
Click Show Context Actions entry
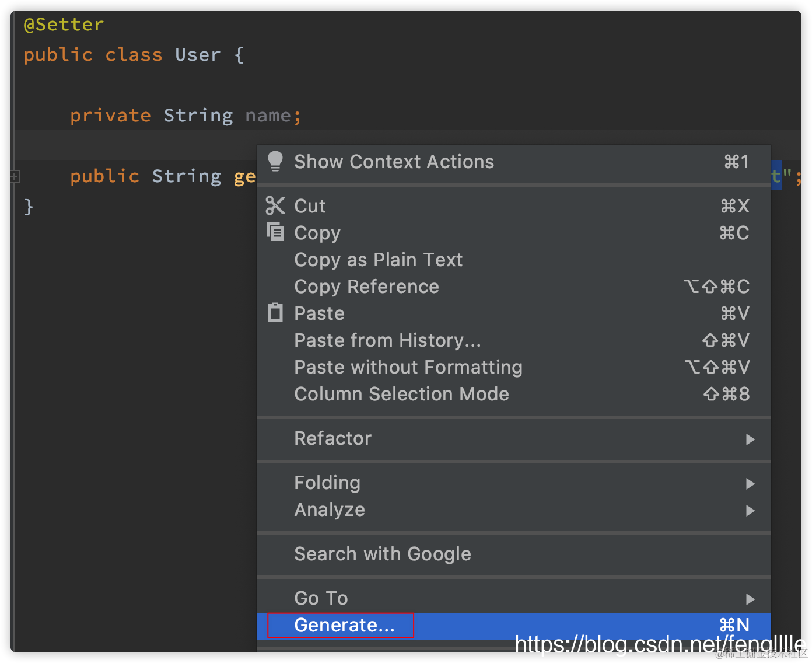(394, 162)
